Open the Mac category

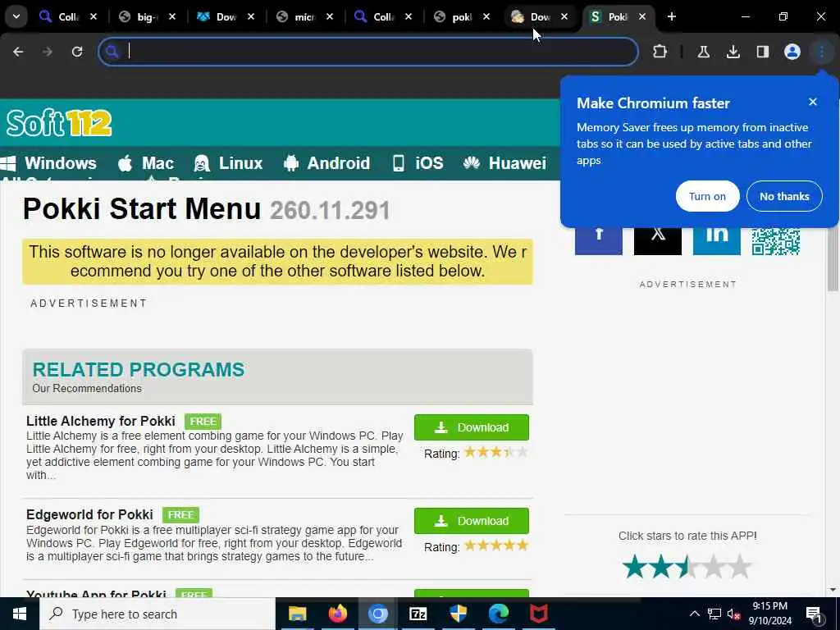(x=146, y=163)
